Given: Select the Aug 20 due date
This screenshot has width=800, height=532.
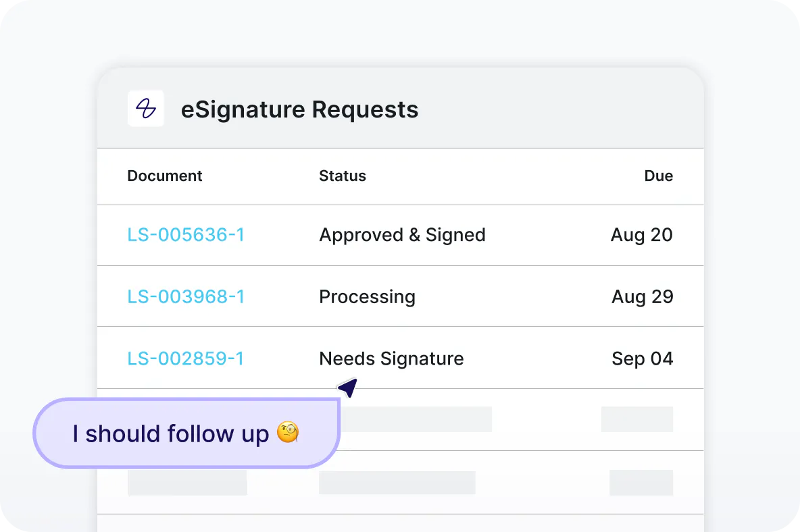Looking at the screenshot, I should pyautogui.click(x=641, y=235).
